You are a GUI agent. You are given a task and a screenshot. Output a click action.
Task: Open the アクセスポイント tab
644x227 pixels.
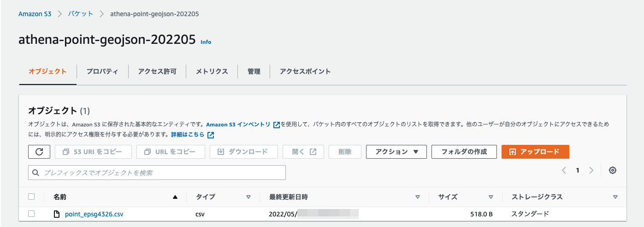coord(305,72)
